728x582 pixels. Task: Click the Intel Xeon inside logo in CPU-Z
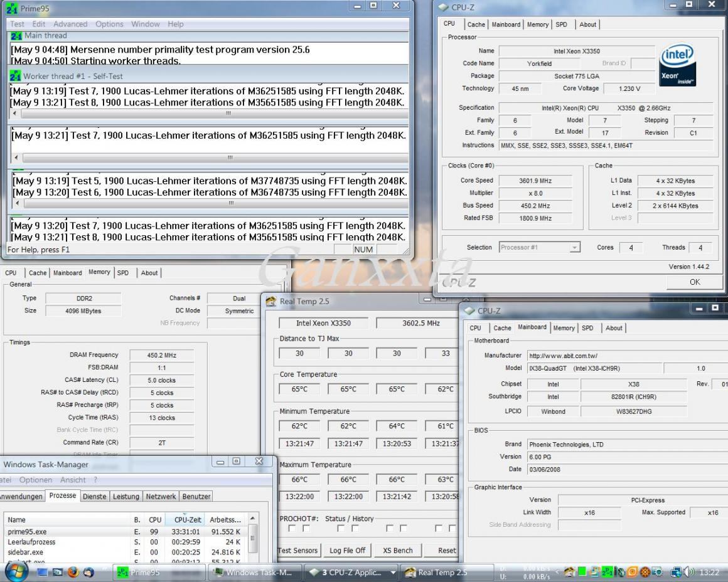pyautogui.click(x=677, y=65)
